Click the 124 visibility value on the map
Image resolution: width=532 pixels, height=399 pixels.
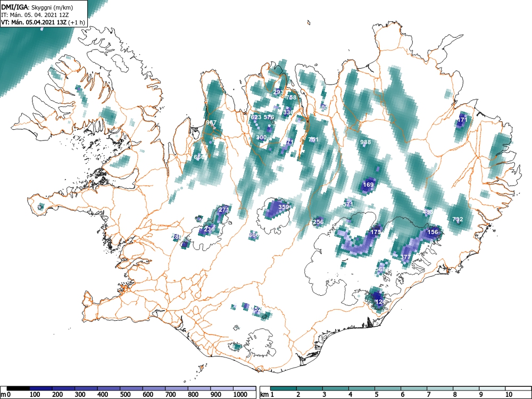[381, 302]
